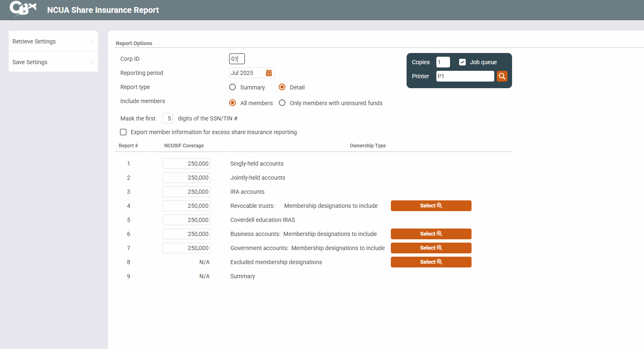Click Select for Business accounts designations
This screenshot has width=644, height=349.
pyautogui.click(x=431, y=234)
